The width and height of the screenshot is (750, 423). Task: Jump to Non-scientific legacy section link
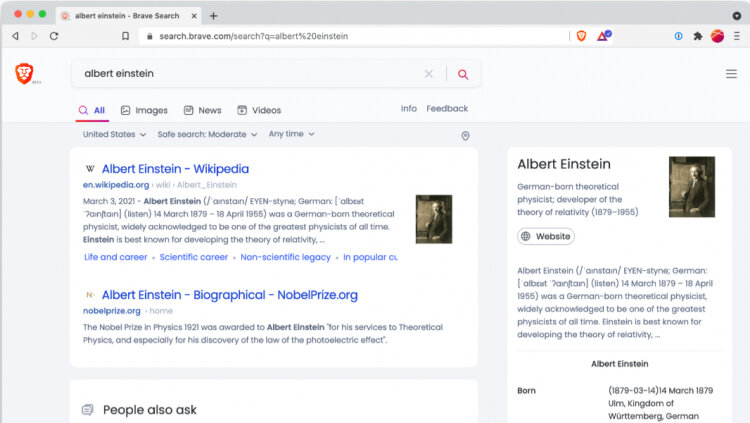(x=286, y=257)
